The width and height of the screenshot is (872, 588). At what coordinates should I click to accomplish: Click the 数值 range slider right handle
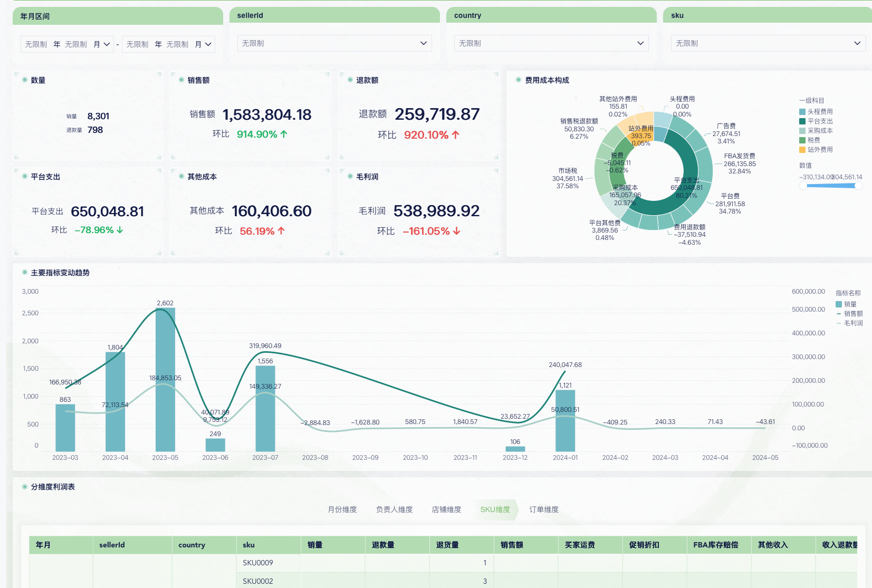[858, 186]
